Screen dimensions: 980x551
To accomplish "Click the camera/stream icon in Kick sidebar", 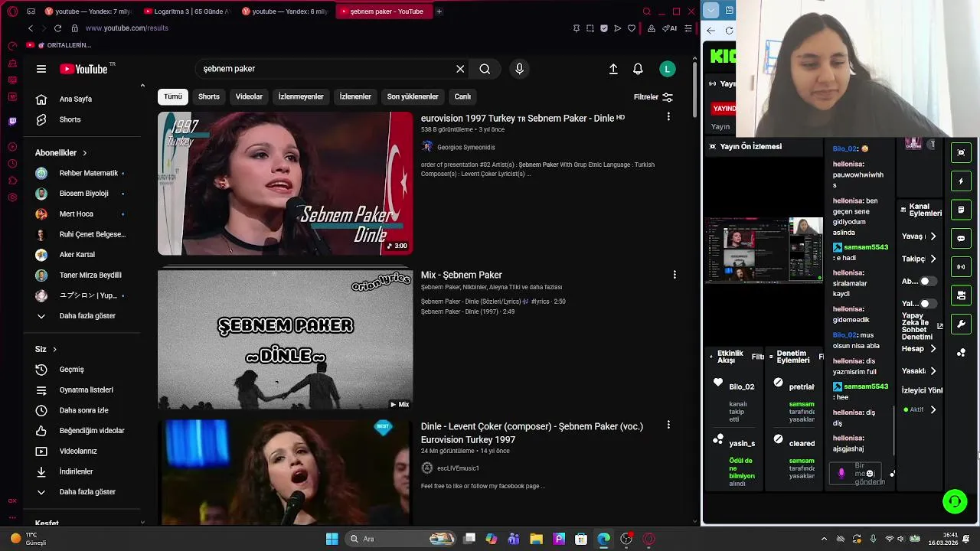I will pyautogui.click(x=961, y=295).
